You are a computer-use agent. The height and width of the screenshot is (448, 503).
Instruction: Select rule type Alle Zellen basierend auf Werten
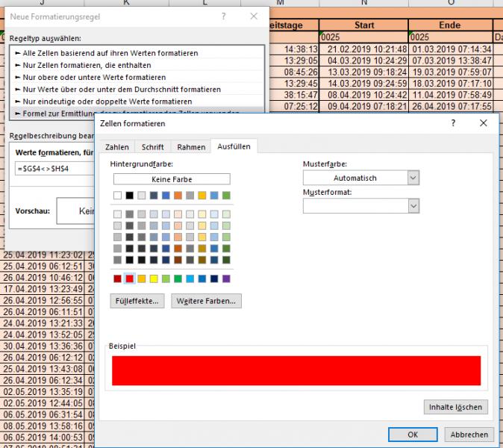137,53
